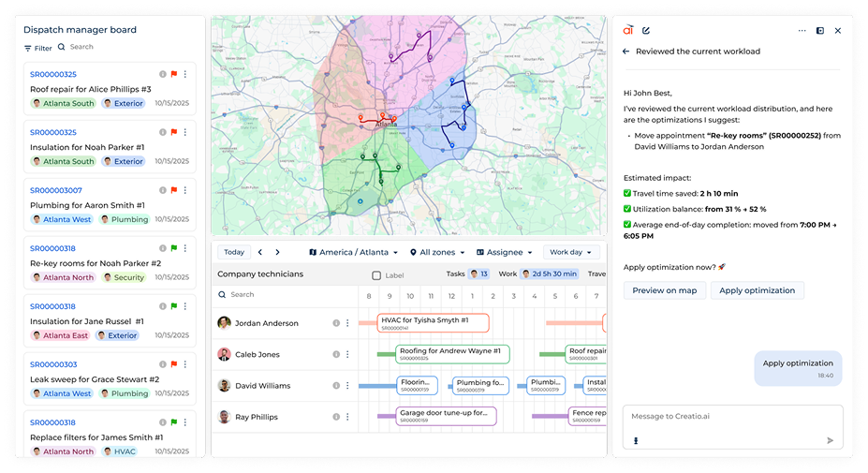Image resolution: width=868 pixels, height=473 pixels.
Task: Open the Work day view dropdown
Action: coord(571,252)
